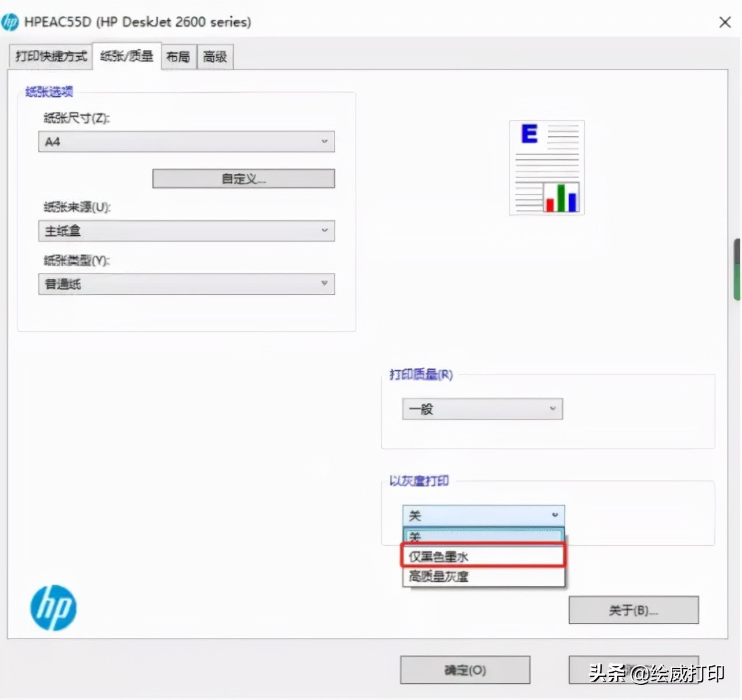Open the 纸张尺寸(Z) A4 dropdown
The height and width of the screenshot is (700, 742).
click(323, 141)
